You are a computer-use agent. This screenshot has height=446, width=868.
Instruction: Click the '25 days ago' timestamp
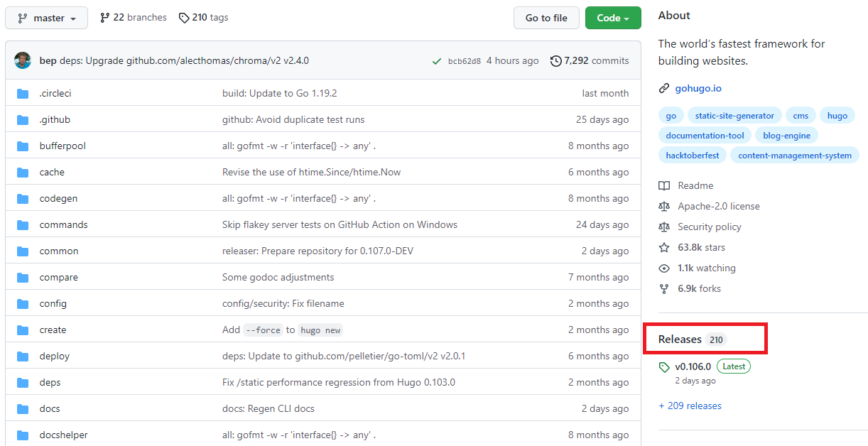[x=602, y=119]
